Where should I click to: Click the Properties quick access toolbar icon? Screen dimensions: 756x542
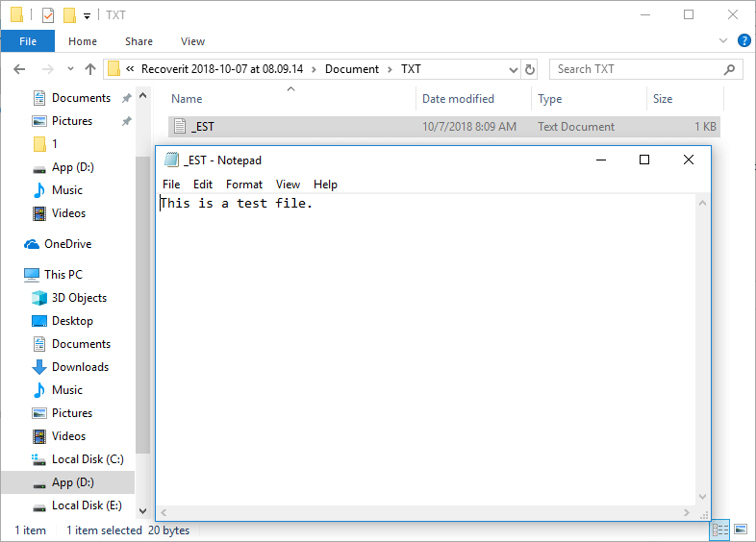click(x=48, y=15)
